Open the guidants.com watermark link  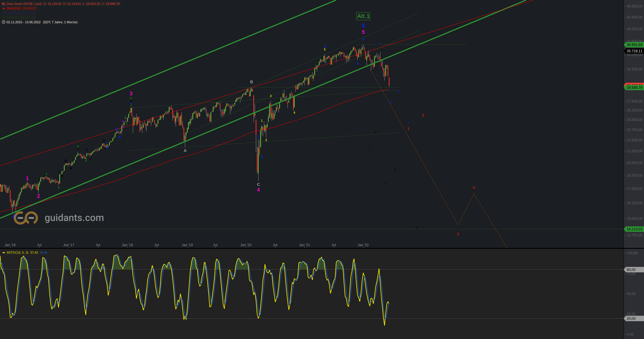tap(74, 218)
